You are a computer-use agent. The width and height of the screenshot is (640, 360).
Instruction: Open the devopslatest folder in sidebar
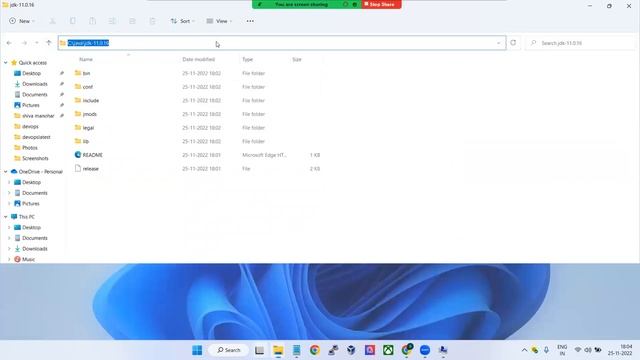[x=36, y=137]
